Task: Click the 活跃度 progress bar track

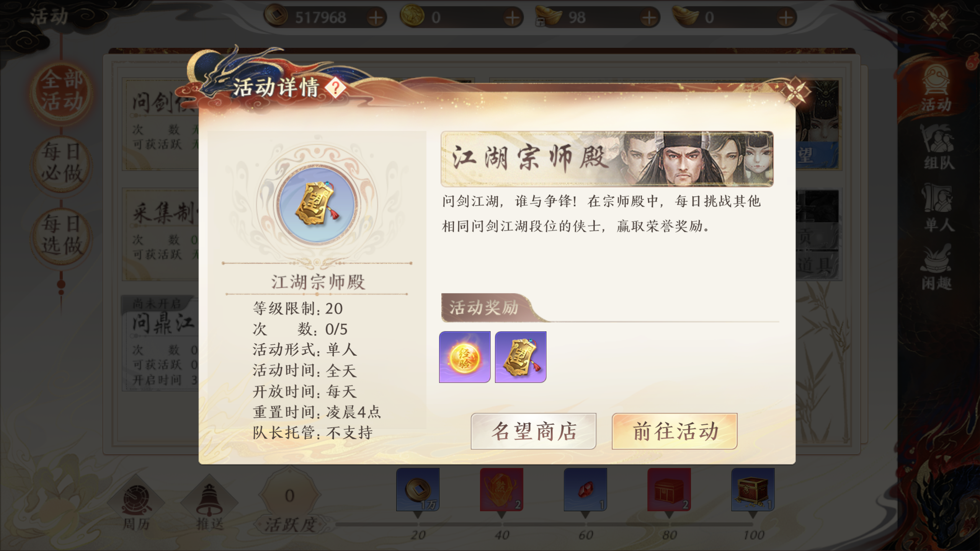Action: coord(544,524)
